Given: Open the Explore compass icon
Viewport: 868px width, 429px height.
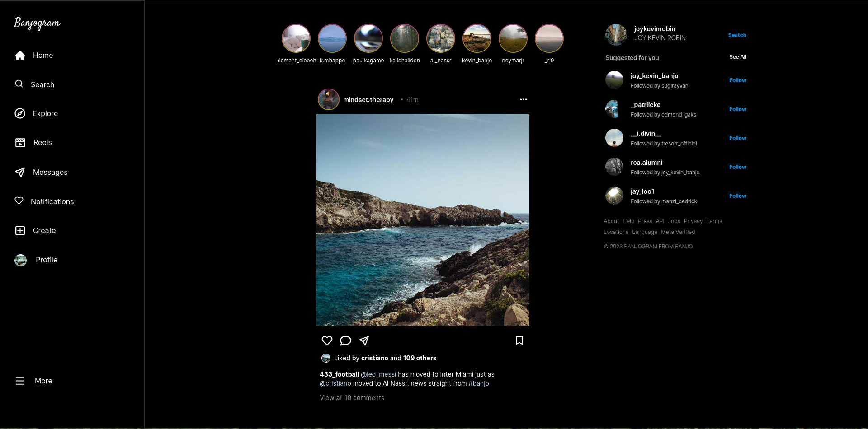Looking at the screenshot, I should (x=20, y=113).
